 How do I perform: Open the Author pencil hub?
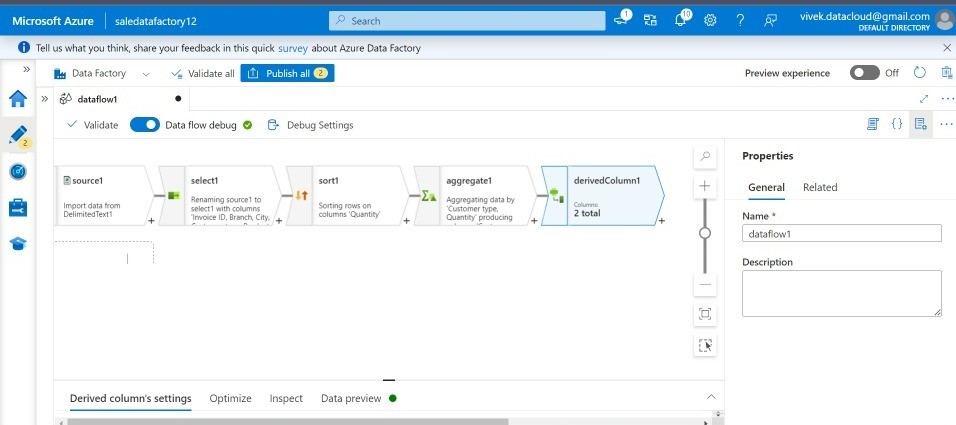18,135
